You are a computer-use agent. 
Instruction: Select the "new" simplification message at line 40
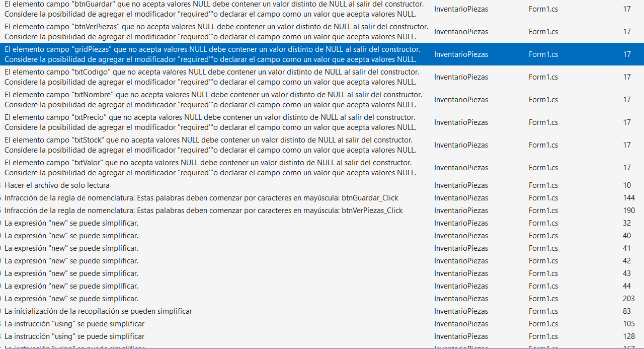click(x=71, y=236)
